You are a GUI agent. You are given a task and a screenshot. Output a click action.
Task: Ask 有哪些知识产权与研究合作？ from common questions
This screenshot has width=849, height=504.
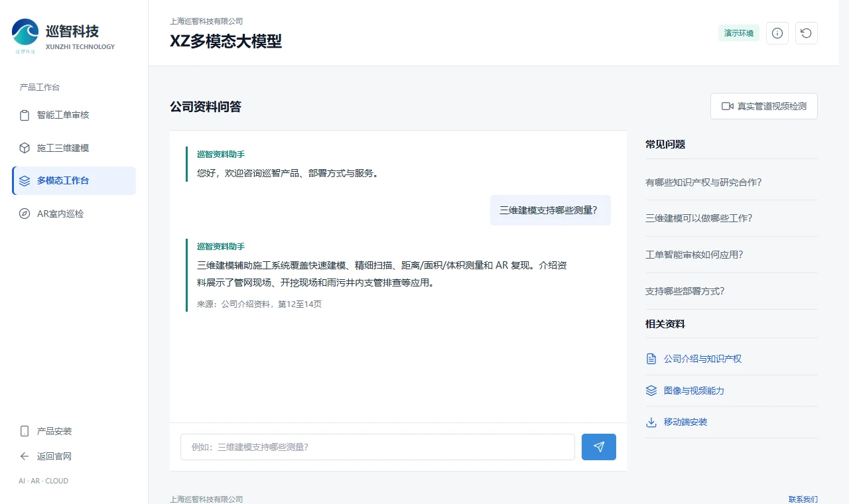click(x=732, y=182)
